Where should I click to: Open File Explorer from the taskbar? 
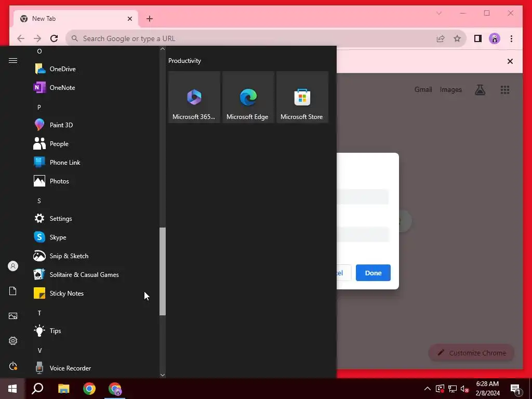click(63, 389)
